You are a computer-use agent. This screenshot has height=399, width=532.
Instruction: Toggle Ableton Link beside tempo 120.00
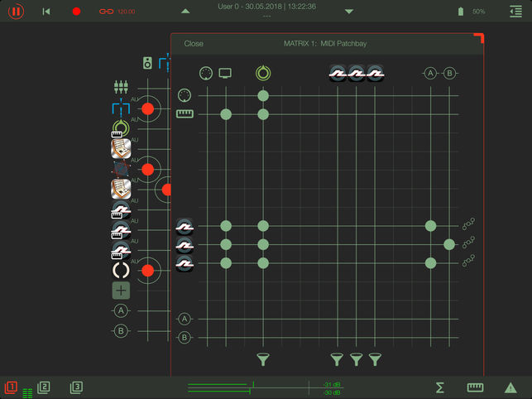pyautogui.click(x=105, y=12)
